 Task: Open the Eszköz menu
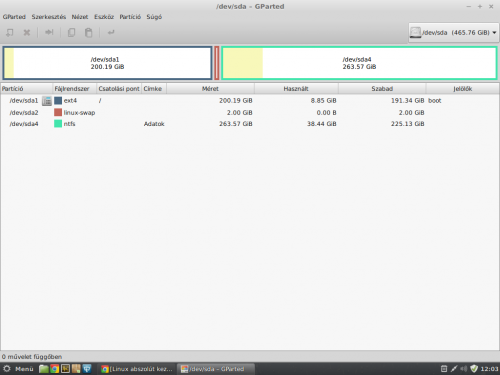[x=104, y=17]
